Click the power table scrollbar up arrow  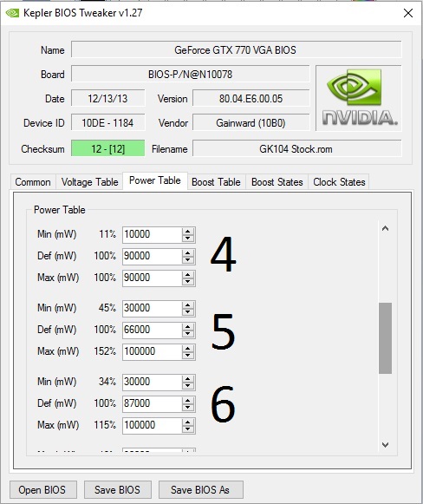386,228
